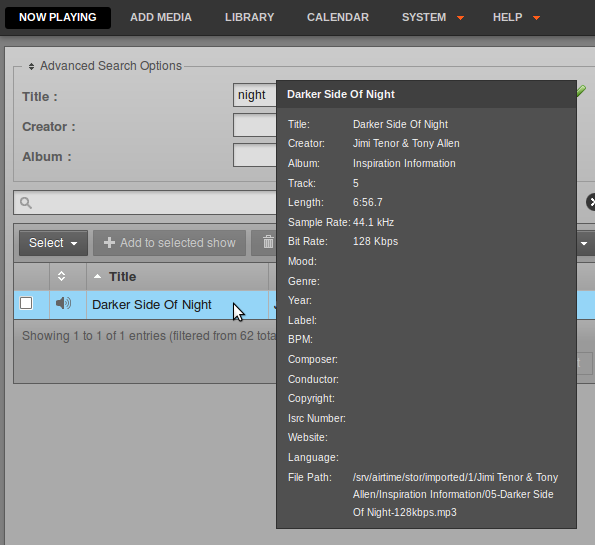Click the plus icon on Add to selected show

click(x=109, y=243)
